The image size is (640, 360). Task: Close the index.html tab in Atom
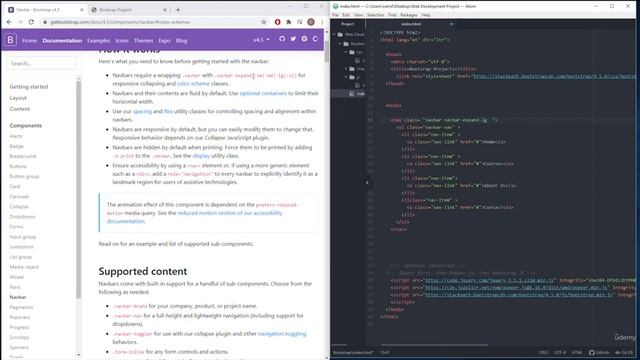coord(451,24)
